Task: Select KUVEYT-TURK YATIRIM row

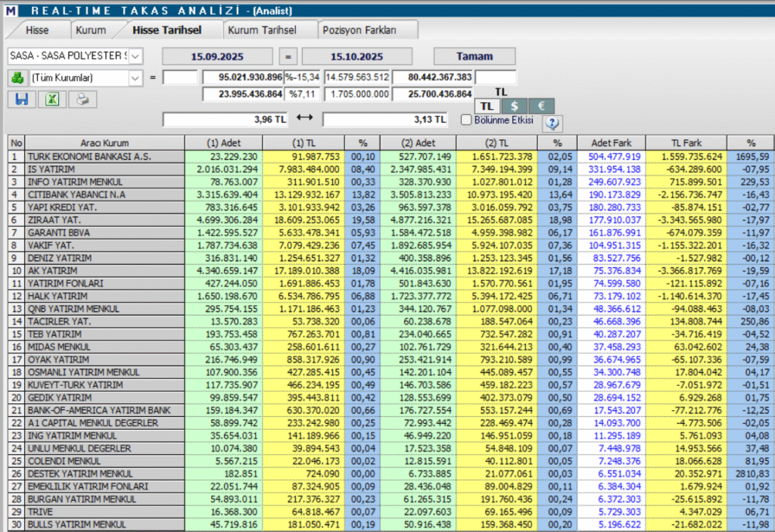Action: pyautogui.click(x=391, y=384)
